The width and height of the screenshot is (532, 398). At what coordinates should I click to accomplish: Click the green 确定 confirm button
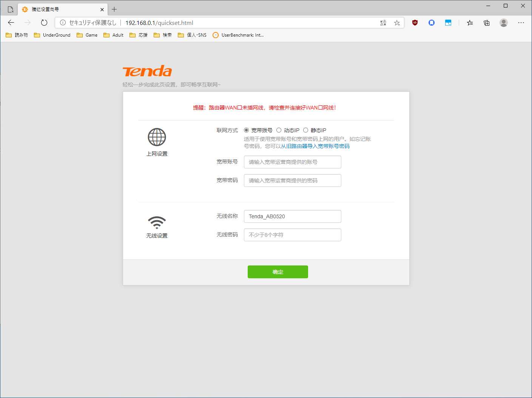[x=278, y=272]
